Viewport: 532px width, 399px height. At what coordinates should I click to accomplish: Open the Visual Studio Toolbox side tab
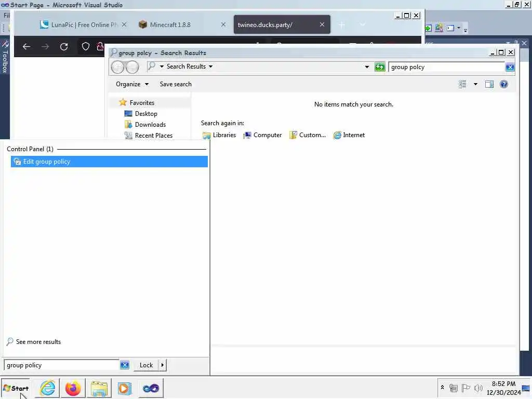5,56
